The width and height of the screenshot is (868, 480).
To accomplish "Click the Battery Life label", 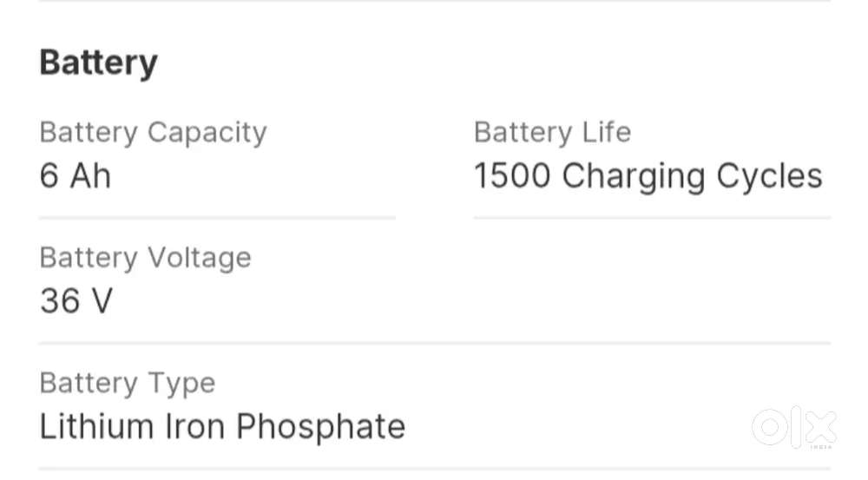I will coord(552,133).
